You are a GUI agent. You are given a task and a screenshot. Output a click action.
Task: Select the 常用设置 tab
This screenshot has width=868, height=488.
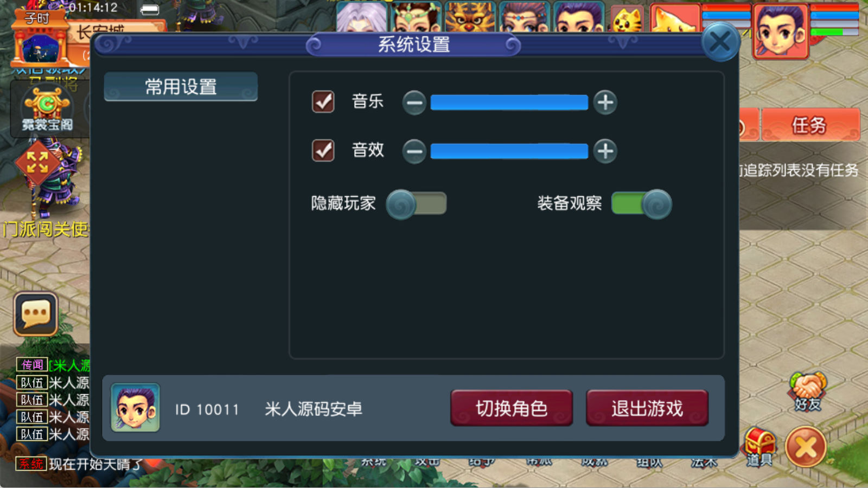pyautogui.click(x=181, y=87)
